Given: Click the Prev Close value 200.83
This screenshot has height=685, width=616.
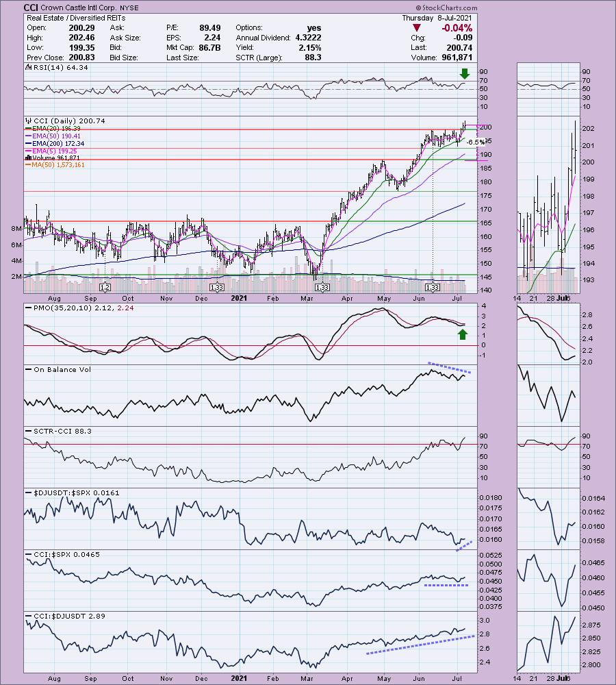Looking at the screenshot, I should click(81, 58).
